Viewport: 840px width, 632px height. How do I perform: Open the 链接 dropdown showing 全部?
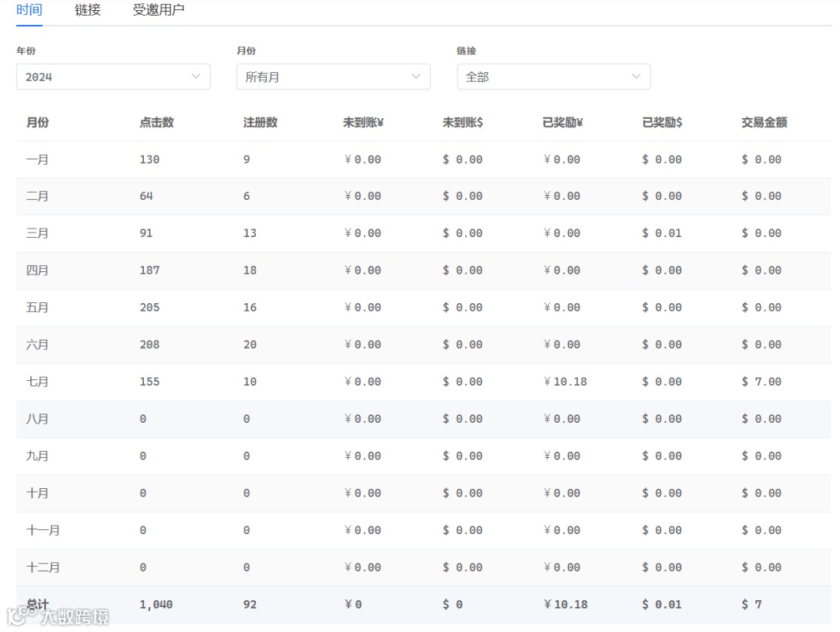point(553,76)
